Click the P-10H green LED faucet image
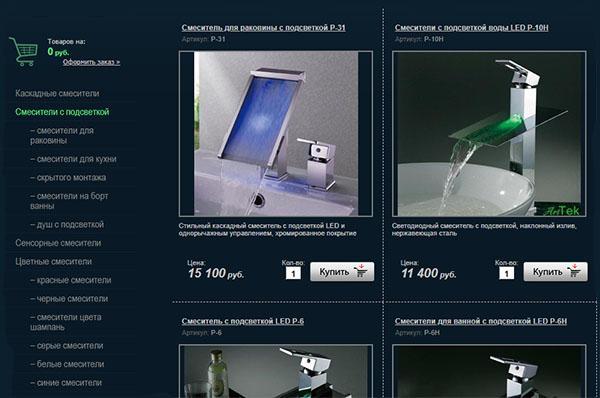The image size is (600, 398). (489, 134)
